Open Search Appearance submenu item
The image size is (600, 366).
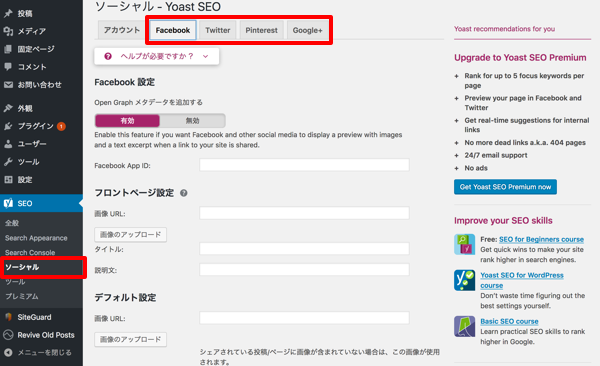(36, 238)
